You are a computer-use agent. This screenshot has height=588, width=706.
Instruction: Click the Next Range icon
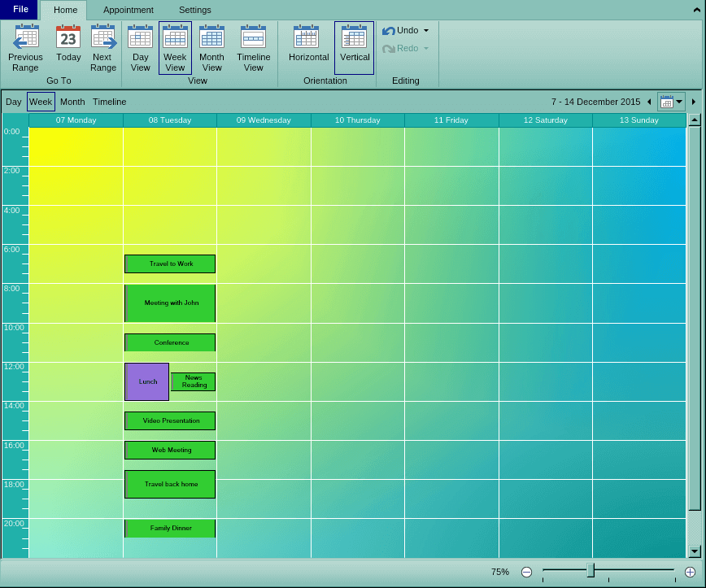point(103,37)
